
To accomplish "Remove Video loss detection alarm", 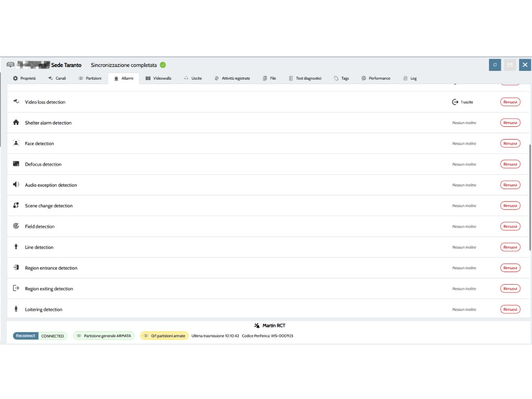I will click(510, 102).
